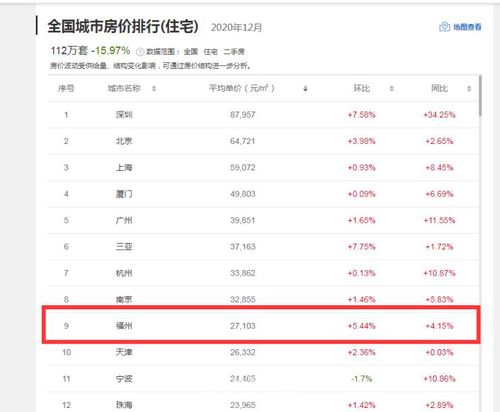Open the map view location icon
Image resolution: width=500 pixels, height=412 pixels.
tap(444, 27)
